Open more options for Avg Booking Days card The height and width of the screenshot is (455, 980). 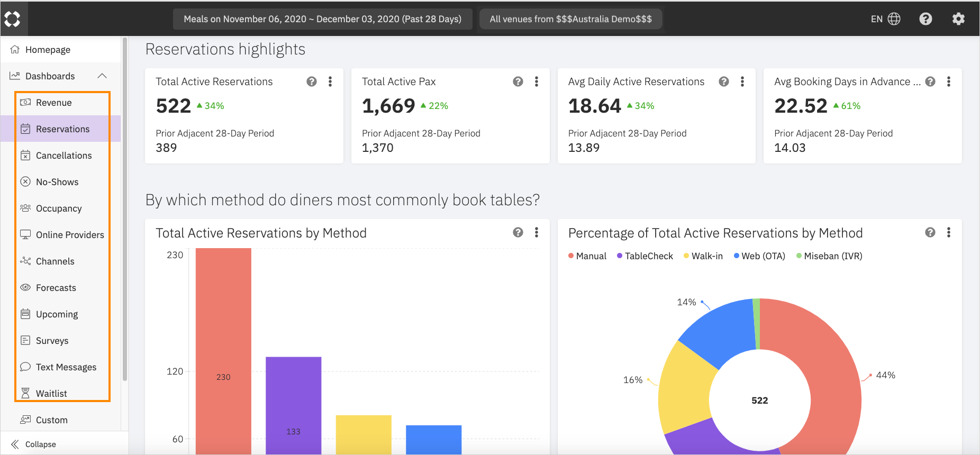click(949, 81)
